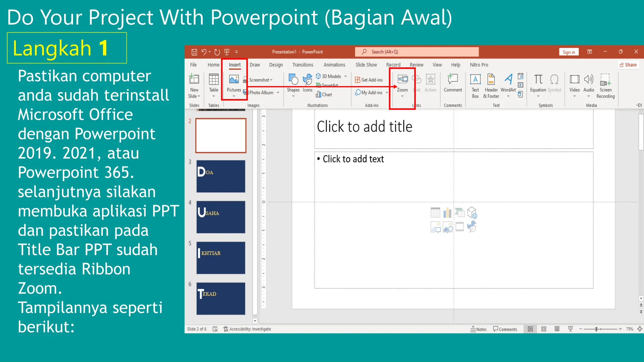
Task: Select the Shapes tool in Illustrations
Action: click(293, 80)
